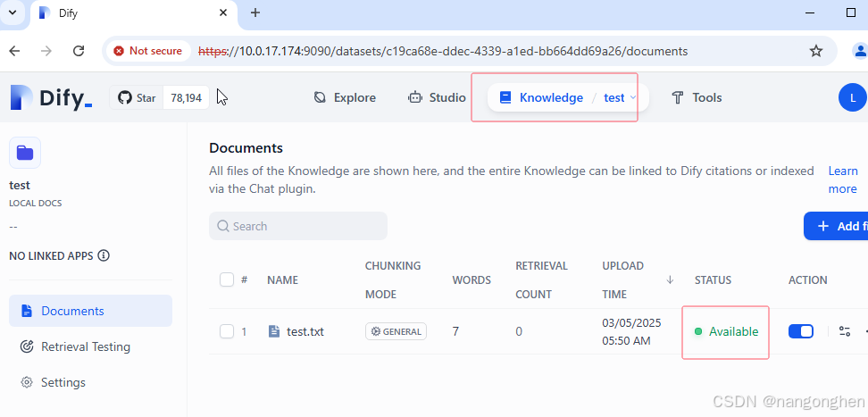Open the GitHub Star button
The height and width of the screenshot is (417, 868).
tap(137, 98)
